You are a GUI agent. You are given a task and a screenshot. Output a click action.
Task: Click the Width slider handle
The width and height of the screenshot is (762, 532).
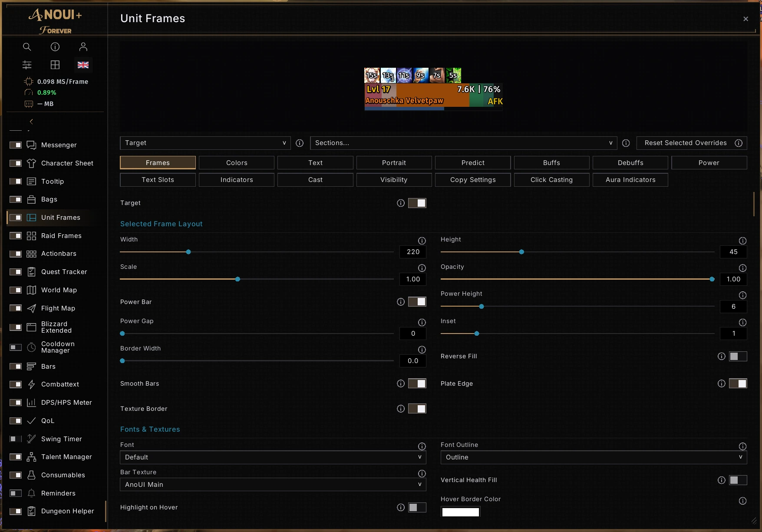tap(188, 252)
